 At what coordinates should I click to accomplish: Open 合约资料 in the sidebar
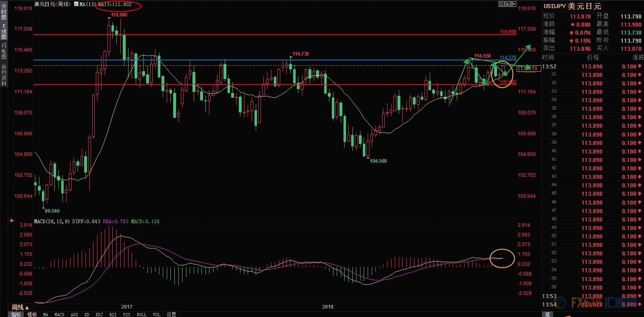click(x=4, y=75)
